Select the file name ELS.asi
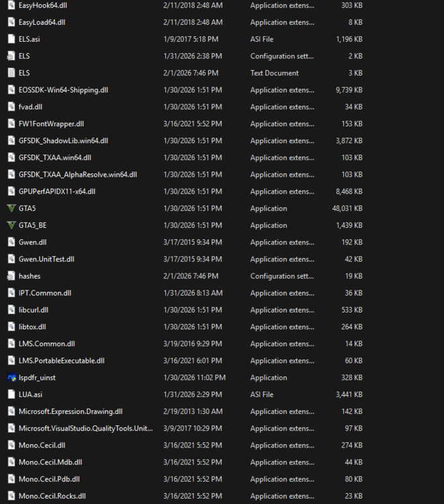Viewport: 444px width, 504px height. click(x=30, y=39)
